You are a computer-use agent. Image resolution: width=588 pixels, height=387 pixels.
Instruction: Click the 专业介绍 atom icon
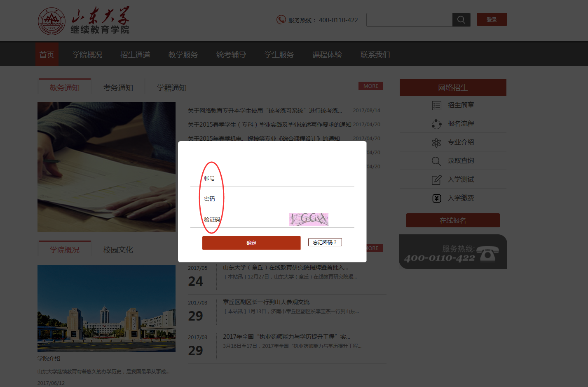(x=436, y=142)
